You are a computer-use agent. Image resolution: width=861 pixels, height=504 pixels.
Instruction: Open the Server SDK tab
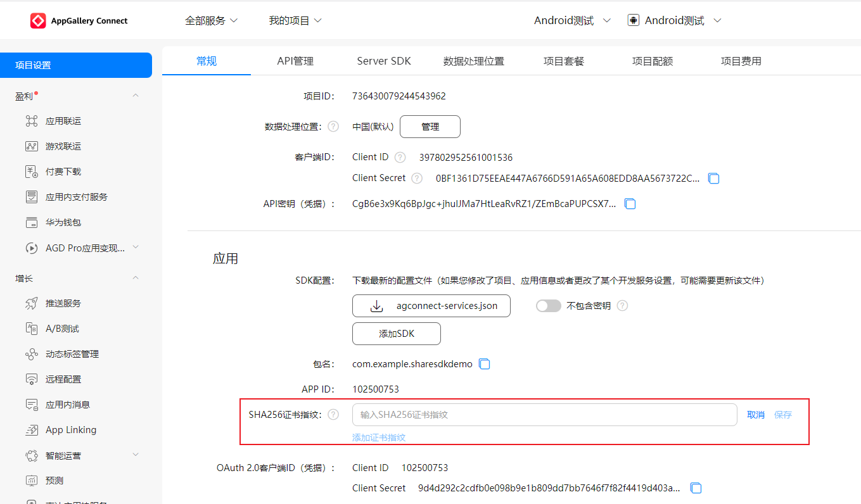coord(383,61)
